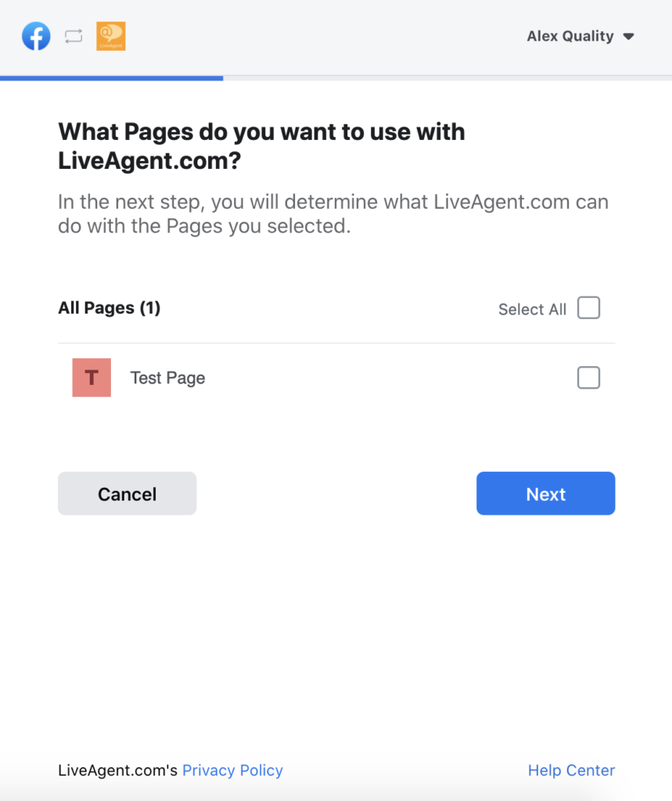
Task: Select the Test Page name label
Action: 167,379
